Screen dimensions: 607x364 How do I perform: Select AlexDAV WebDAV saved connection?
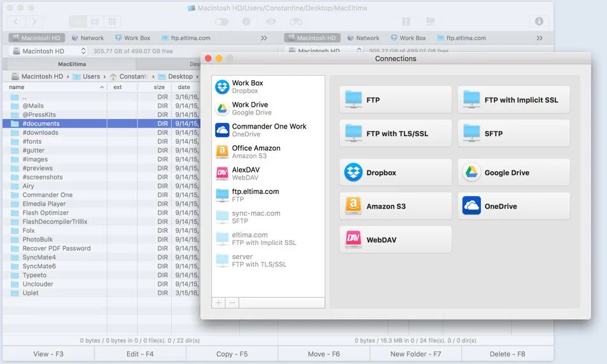point(268,174)
